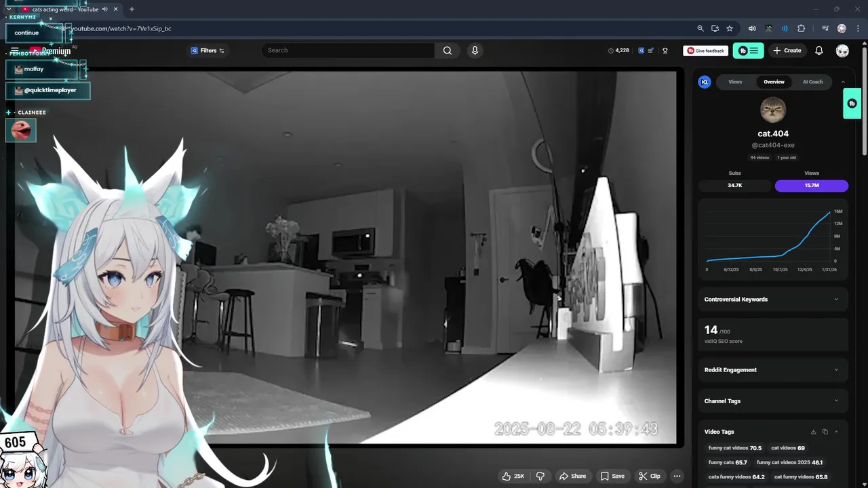Open Chrome extensions puzzle icon
868x488 pixels.
[802, 28]
